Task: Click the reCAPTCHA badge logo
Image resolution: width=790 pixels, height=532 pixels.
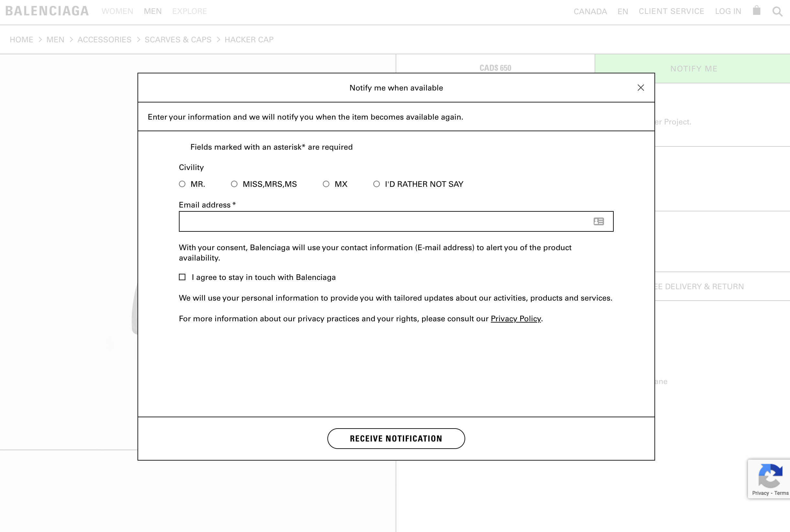Action: tap(770, 476)
